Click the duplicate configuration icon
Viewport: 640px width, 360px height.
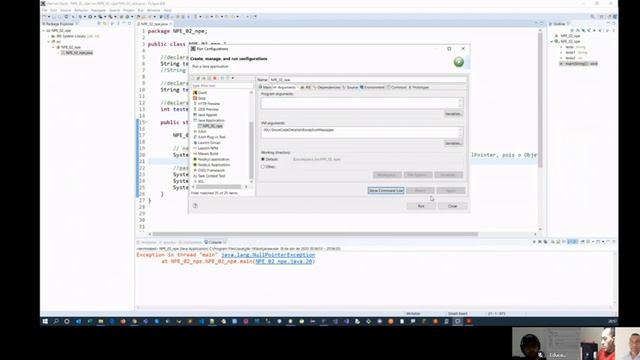coord(209,78)
